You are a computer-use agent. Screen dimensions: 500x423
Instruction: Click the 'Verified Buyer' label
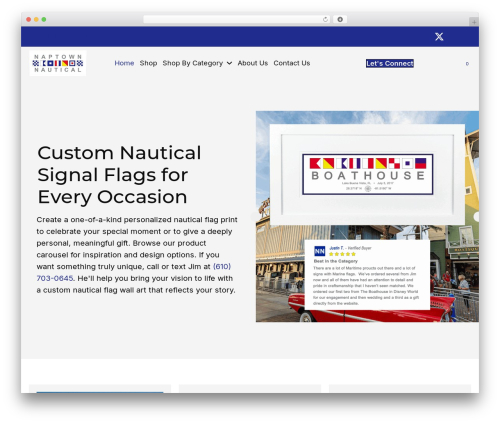(x=359, y=248)
